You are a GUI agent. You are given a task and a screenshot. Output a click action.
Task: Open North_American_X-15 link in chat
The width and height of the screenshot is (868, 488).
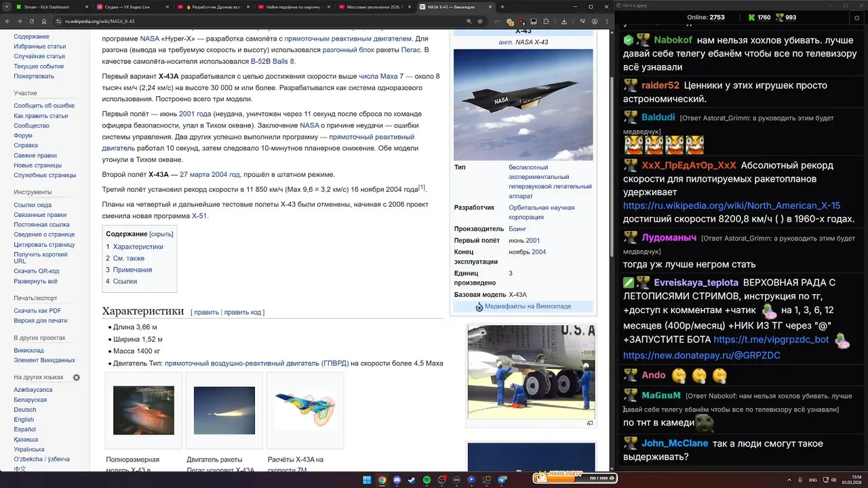[732, 205]
